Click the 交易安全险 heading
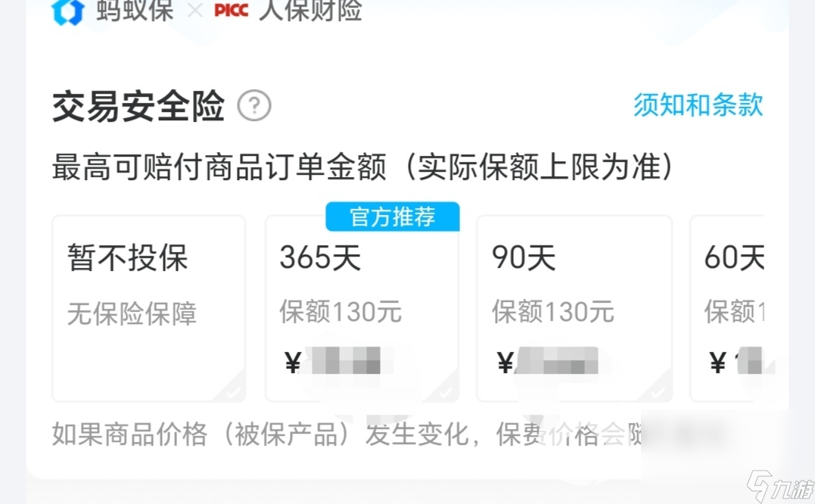Image resolution: width=815 pixels, height=504 pixels. 138,106
